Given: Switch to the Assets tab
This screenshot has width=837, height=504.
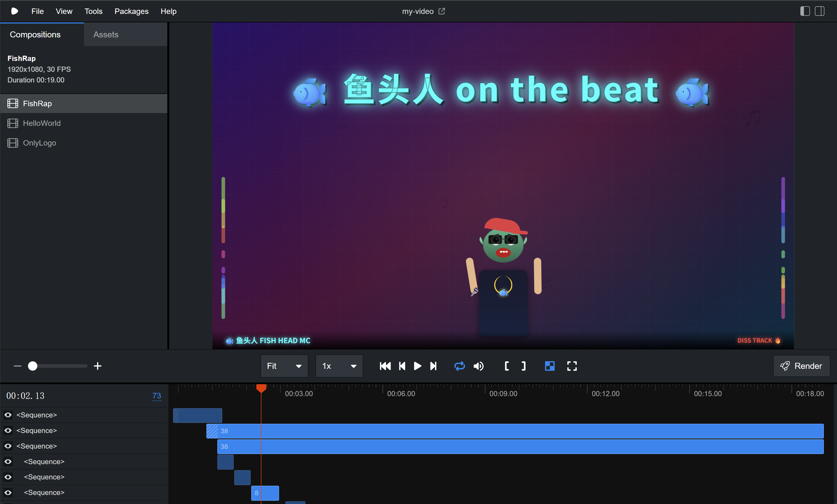Looking at the screenshot, I should 106,35.
